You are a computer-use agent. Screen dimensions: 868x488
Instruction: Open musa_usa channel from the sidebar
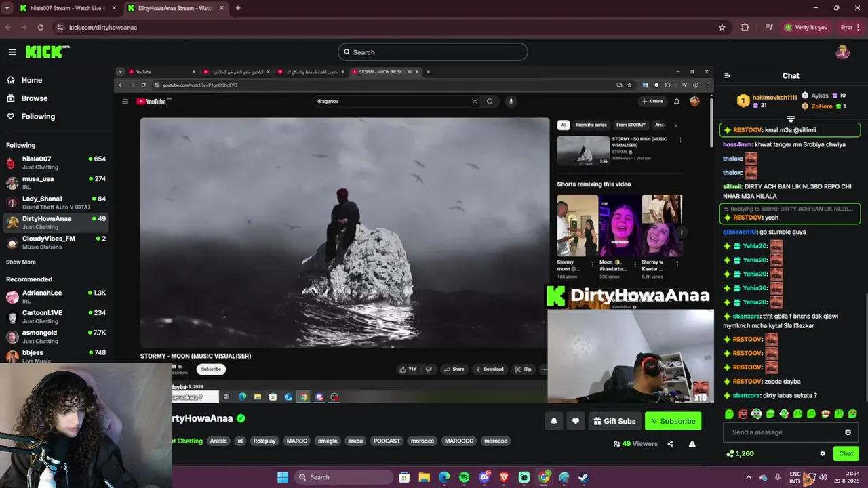(x=56, y=182)
